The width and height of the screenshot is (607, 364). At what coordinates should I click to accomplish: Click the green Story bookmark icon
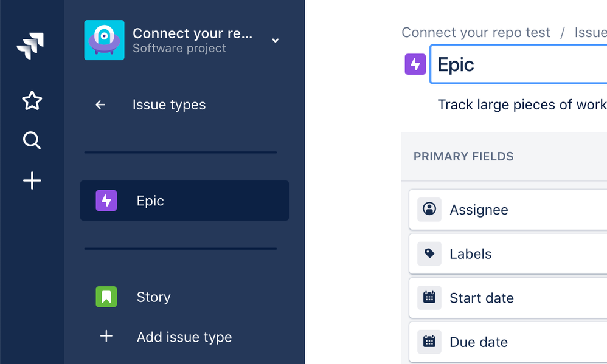pyautogui.click(x=106, y=297)
